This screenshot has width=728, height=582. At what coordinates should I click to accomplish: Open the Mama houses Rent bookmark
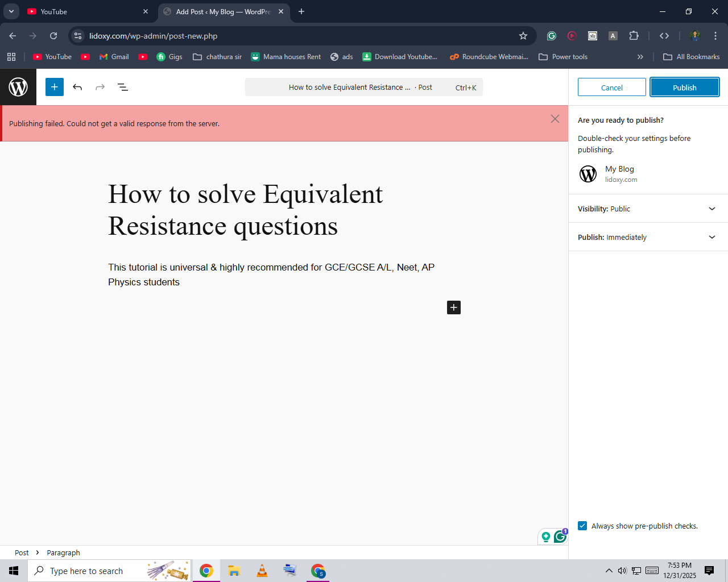pos(286,57)
